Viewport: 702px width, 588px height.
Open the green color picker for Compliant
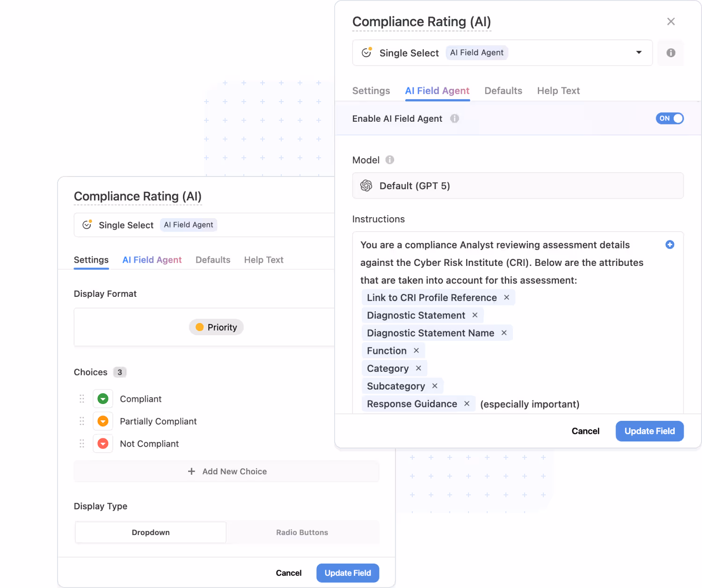pos(103,398)
